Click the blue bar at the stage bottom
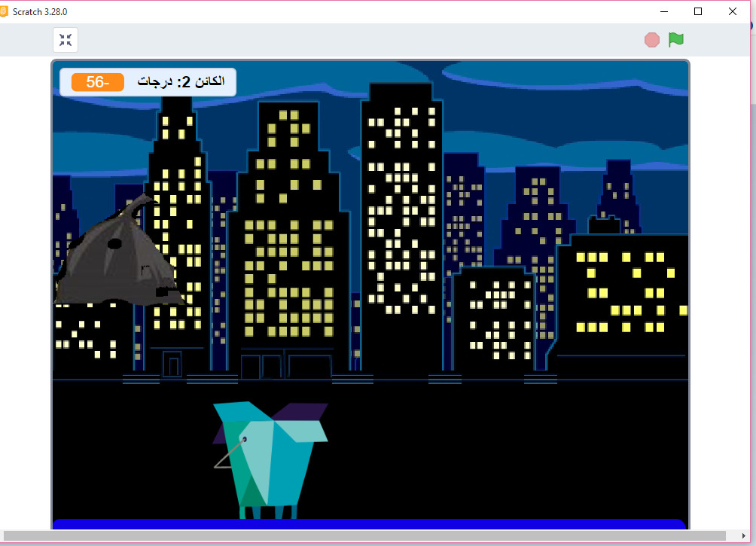This screenshot has width=756, height=546. point(369,524)
